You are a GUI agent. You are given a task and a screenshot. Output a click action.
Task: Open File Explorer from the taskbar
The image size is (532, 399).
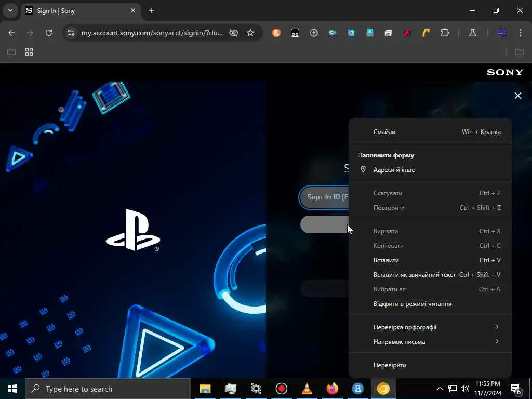click(205, 389)
